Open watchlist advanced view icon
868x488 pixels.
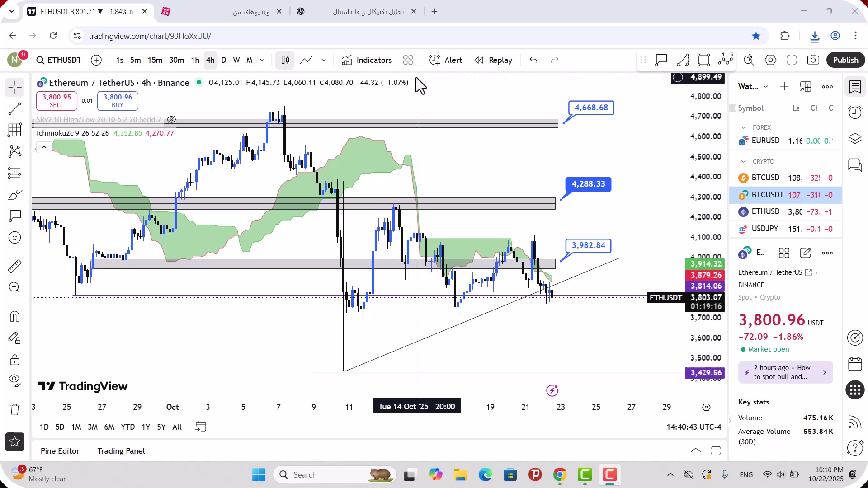(806, 87)
